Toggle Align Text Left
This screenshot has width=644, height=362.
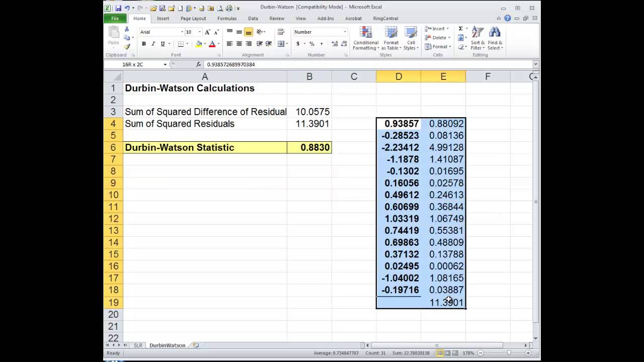pyautogui.click(x=229, y=44)
